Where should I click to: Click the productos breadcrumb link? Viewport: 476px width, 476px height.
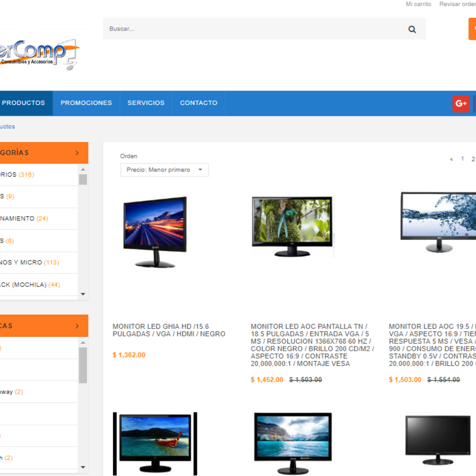coord(7,127)
